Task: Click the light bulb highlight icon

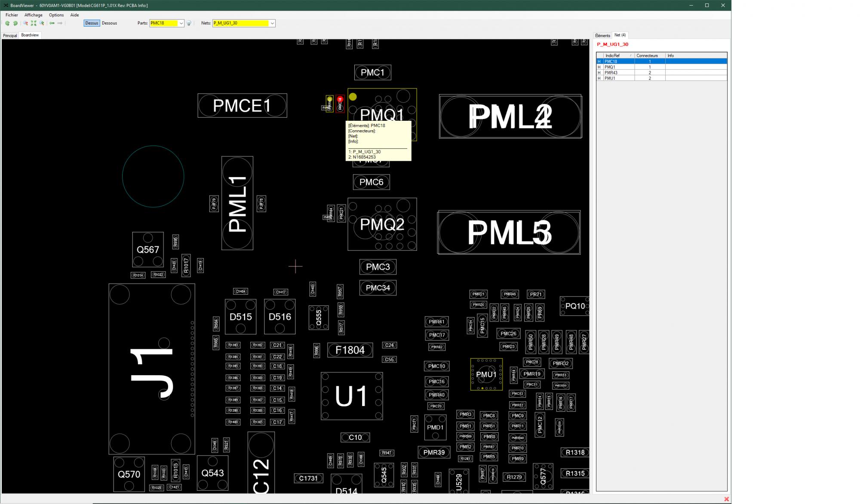Action: coord(189,23)
